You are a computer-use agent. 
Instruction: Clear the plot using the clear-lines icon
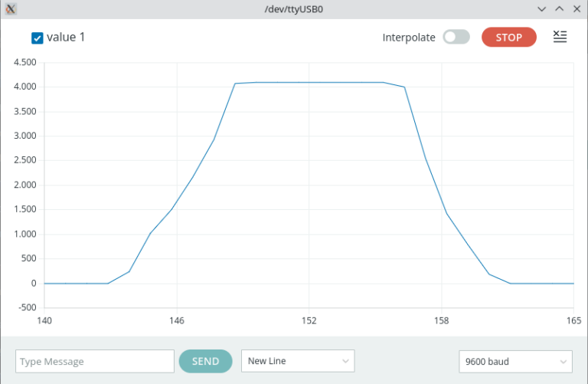click(560, 37)
